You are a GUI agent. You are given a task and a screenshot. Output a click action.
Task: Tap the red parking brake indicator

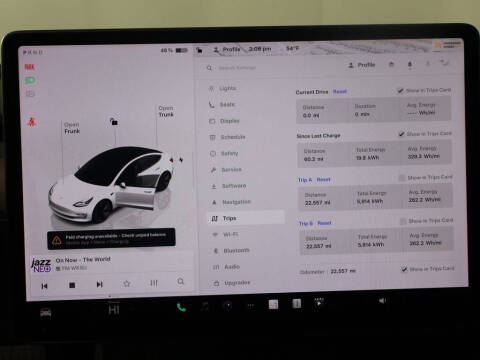click(29, 67)
